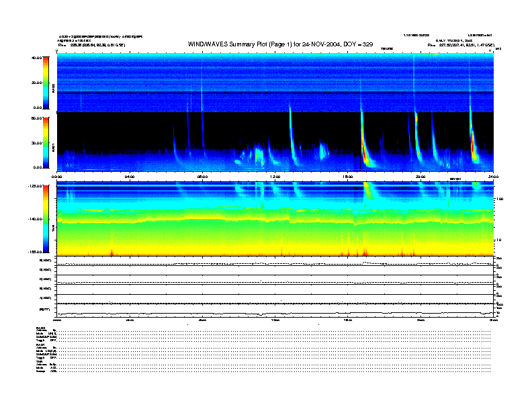The image size is (532, 411).
Task: Click the 24:00 end label under RAD1
Action: pos(492,177)
